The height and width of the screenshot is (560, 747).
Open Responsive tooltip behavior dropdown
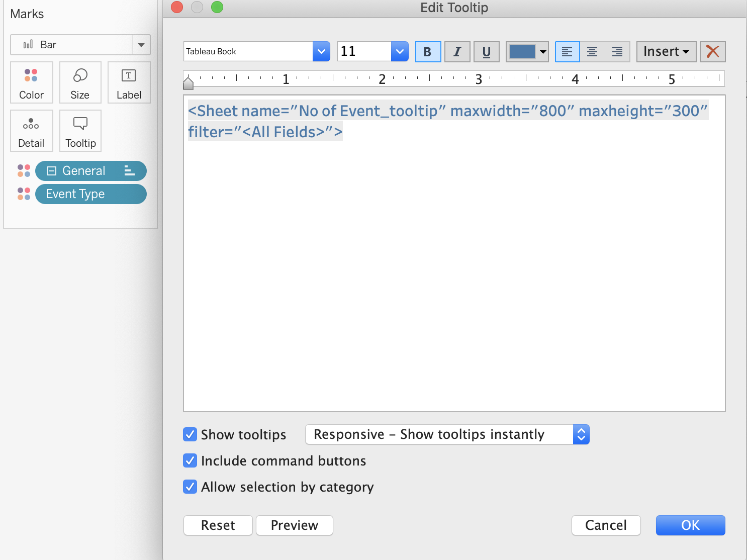pos(447,434)
